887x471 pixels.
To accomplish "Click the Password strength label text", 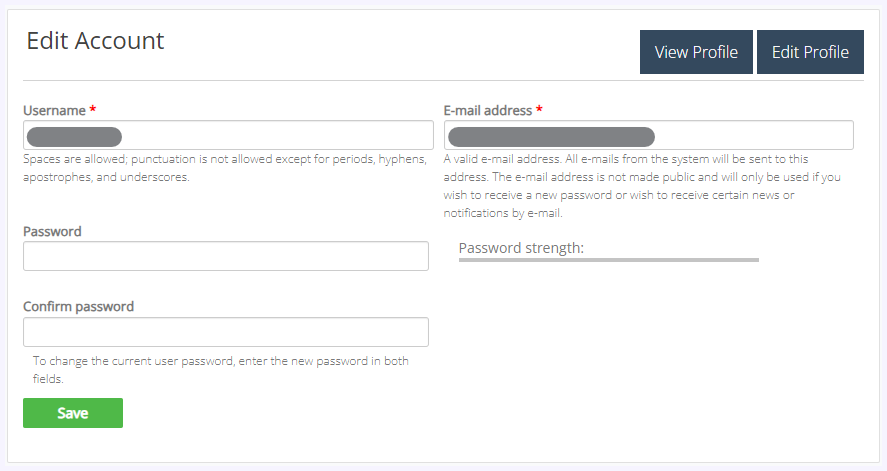I will (521, 248).
